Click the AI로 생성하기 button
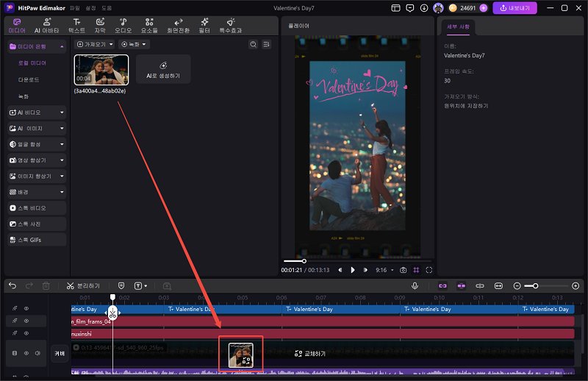This screenshot has height=381, width=588. click(x=163, y=69)
